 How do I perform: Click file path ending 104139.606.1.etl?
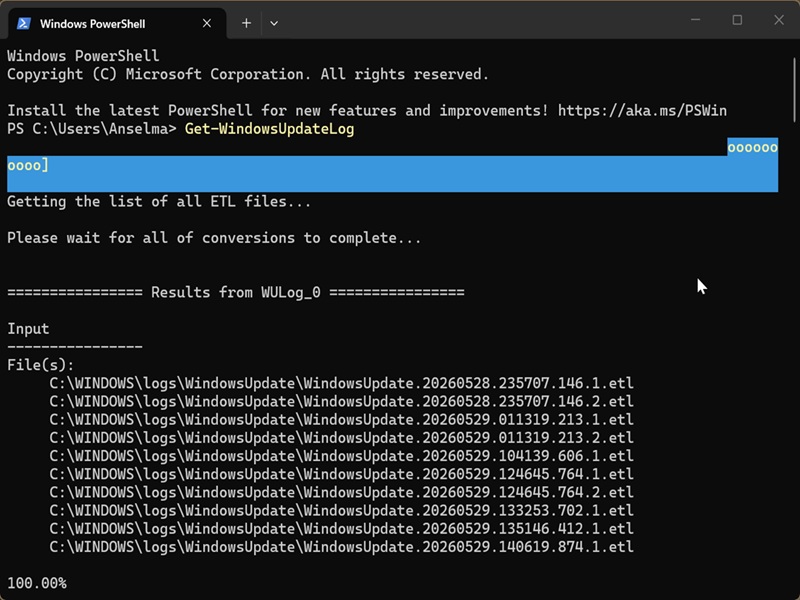pyautogui.click(x=341, y=456)
